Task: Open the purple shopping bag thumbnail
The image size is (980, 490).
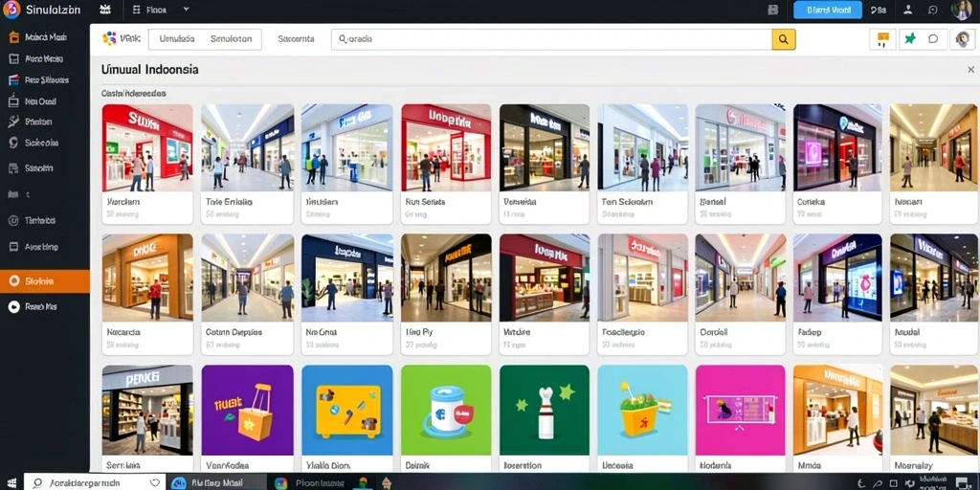Action: (248, 410)
